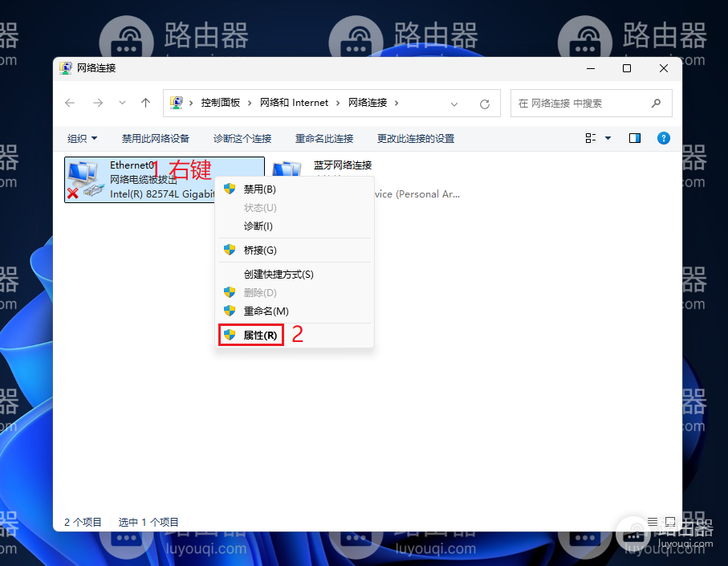Click 更改此连接的设置 toolbar command
Screen dimensions: 728x566
coord(416,138)
